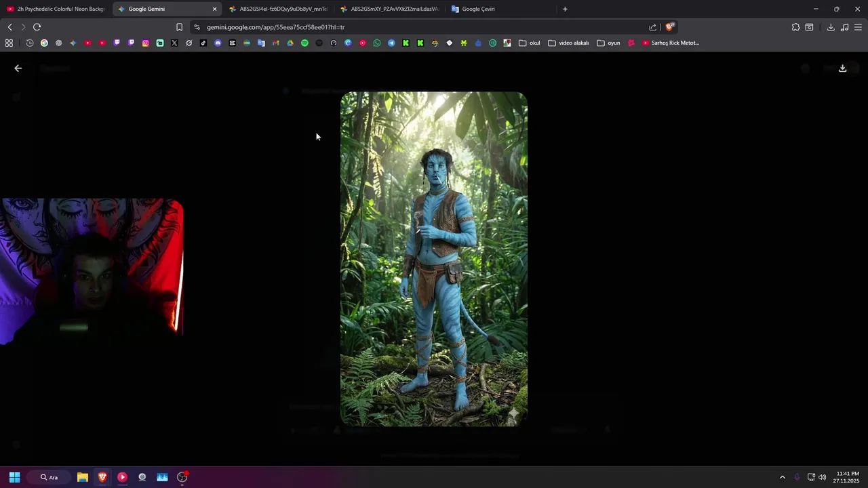Bookmark this page from the address bar
Image resolution: width=868 pixels, height=488 pixels.
179,27
